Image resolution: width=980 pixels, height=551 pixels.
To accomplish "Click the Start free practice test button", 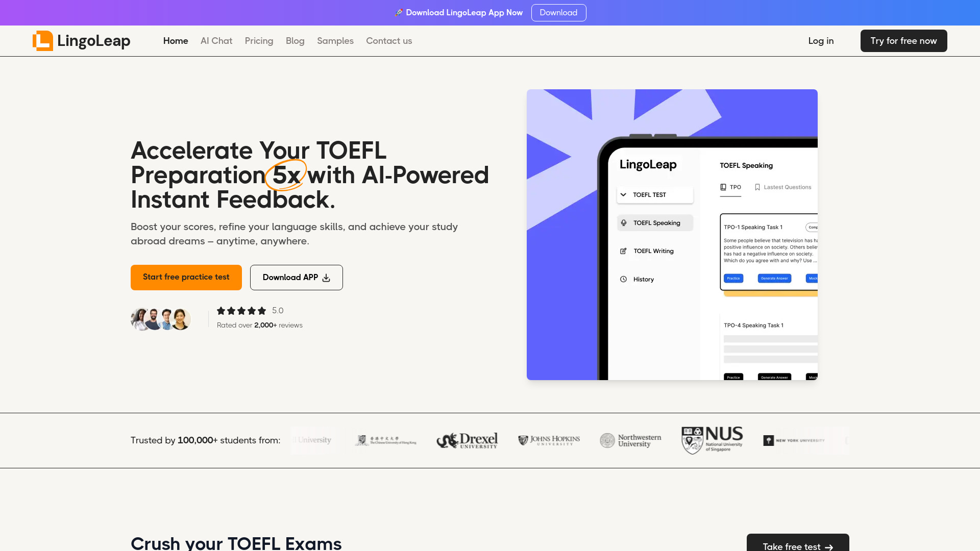I will click(x=186, y=277).
